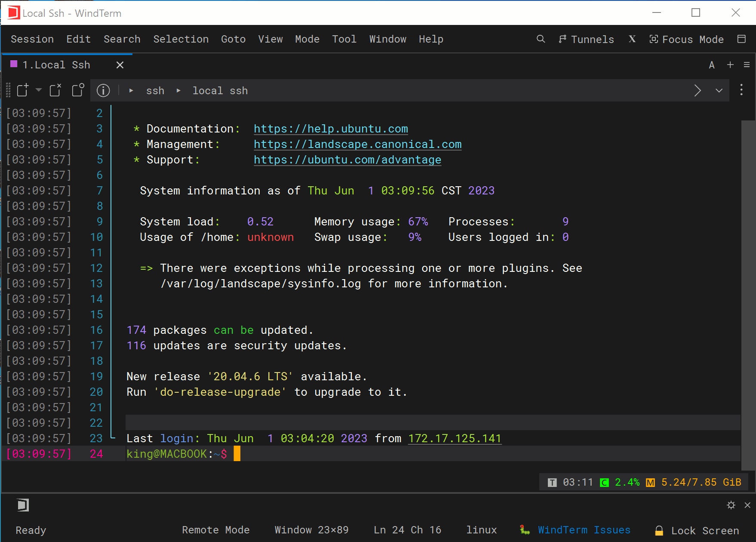Click the Window 23×89 size indicator
The width and height of the screenshot is (756, 542).
[312, 530]
